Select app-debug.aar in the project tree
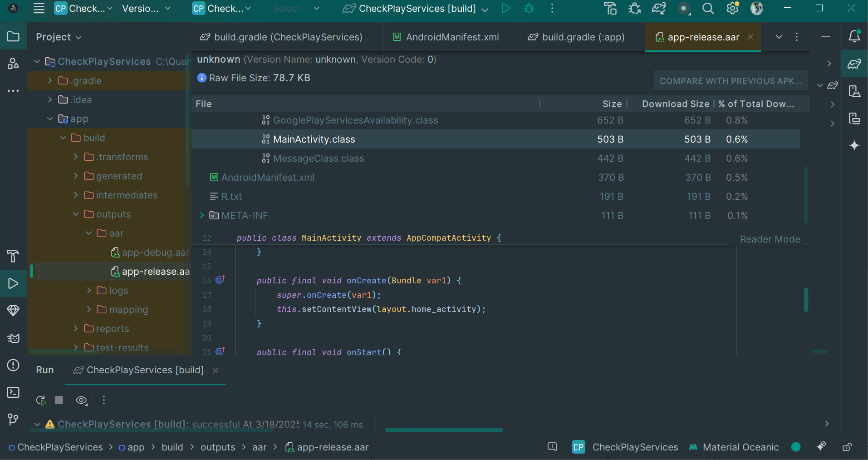Screen dimensions: 868x460 point(155,252)
